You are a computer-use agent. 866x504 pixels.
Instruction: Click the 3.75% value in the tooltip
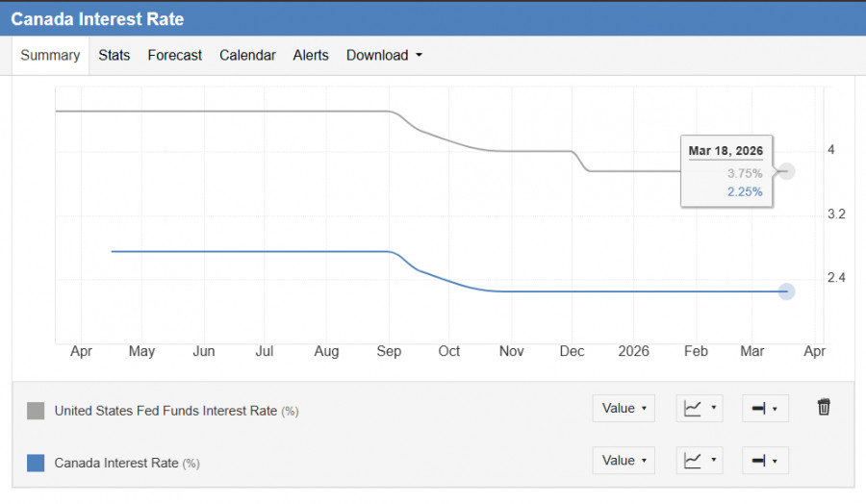coord(745,173)
